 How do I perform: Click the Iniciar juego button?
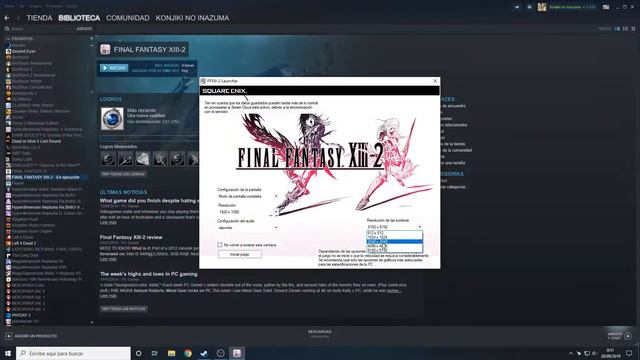(x=240, y=254)
